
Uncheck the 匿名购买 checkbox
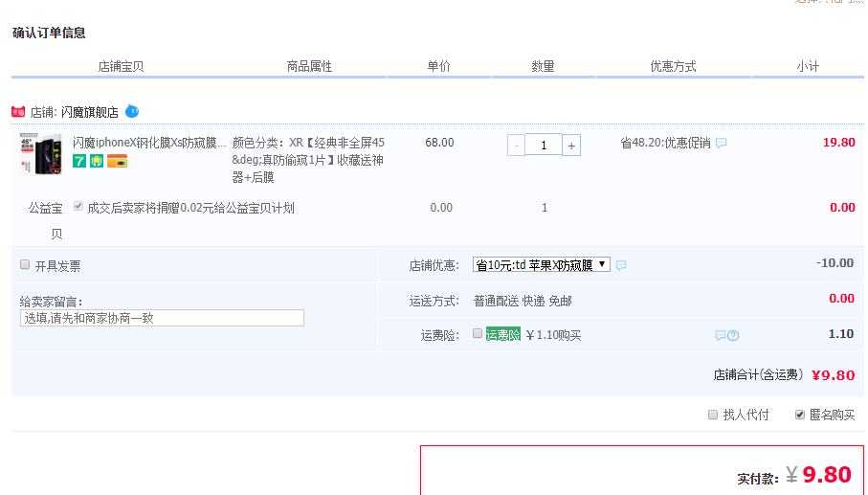(x=800, y=415)
